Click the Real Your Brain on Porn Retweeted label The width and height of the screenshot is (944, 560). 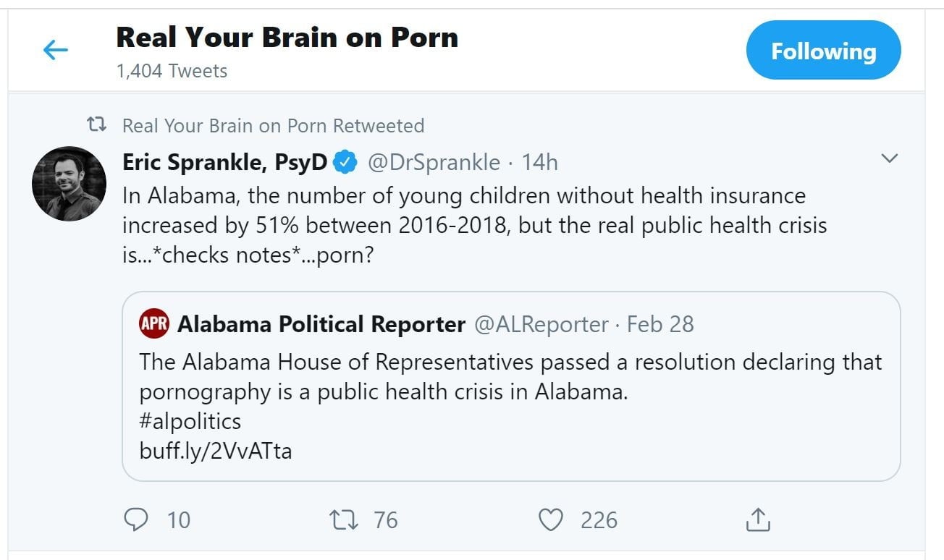[x=273, y=125]
